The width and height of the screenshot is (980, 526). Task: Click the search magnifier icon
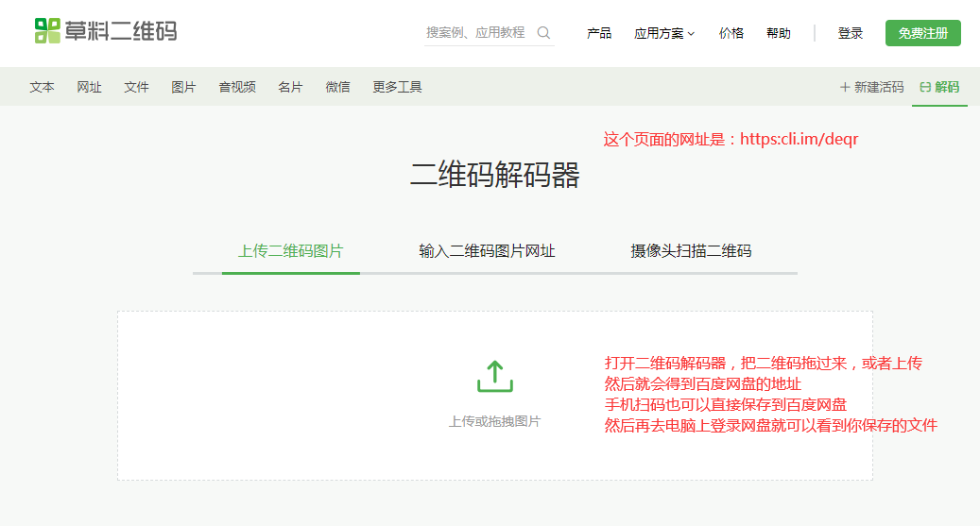[x=543, y=32]
